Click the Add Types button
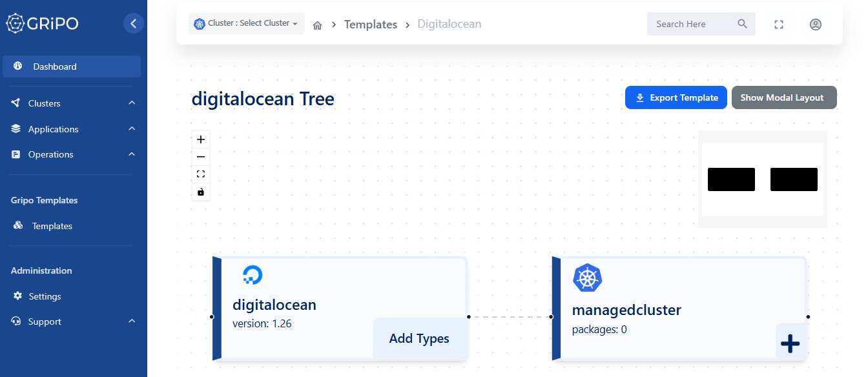 (419, 338)
